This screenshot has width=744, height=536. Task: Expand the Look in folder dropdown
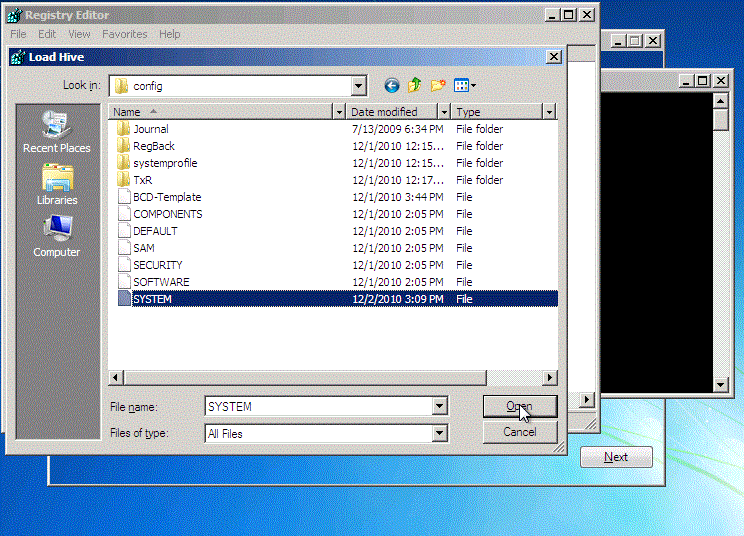coord(359,86)
